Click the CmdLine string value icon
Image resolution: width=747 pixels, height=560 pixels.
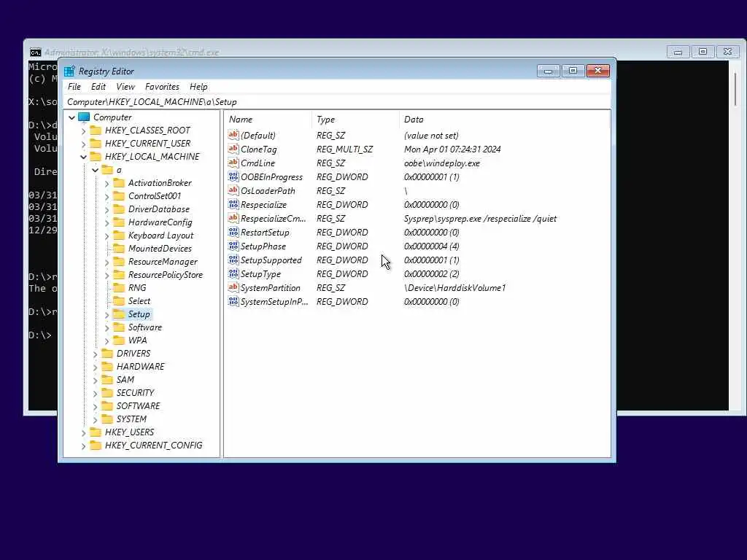[x=233, y=163]
